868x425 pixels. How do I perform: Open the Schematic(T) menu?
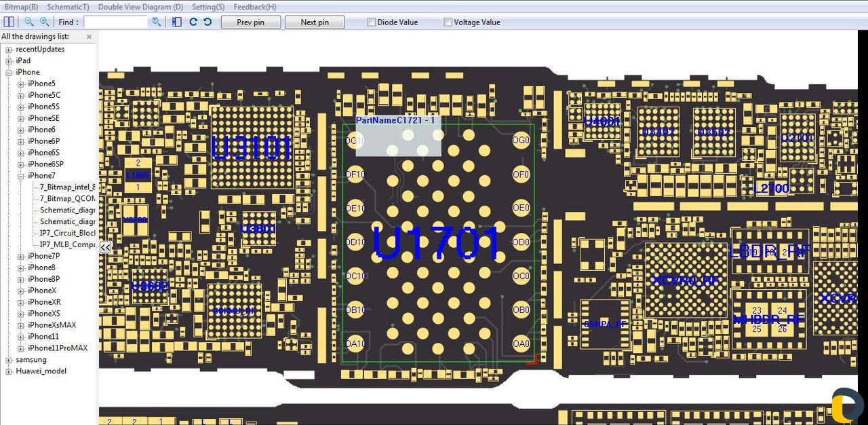[x=68, y=7]
